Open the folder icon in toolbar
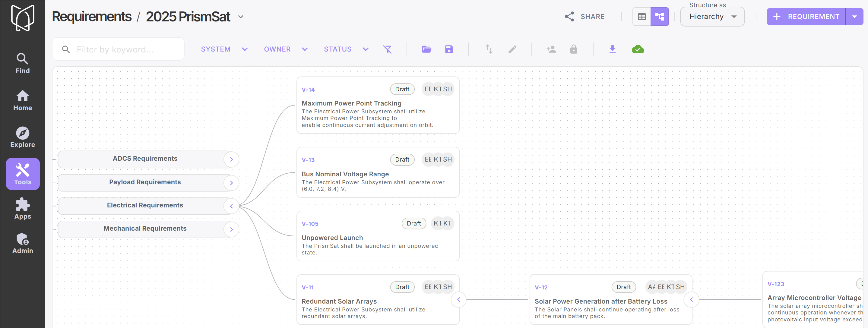The image size is (868, 328). coord(426,49)
